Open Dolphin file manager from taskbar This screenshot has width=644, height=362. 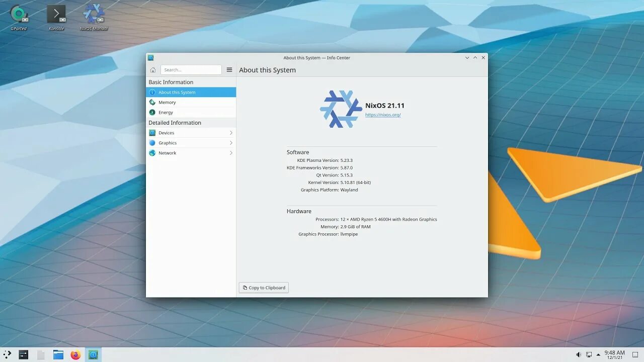click(x=58, y=354)
